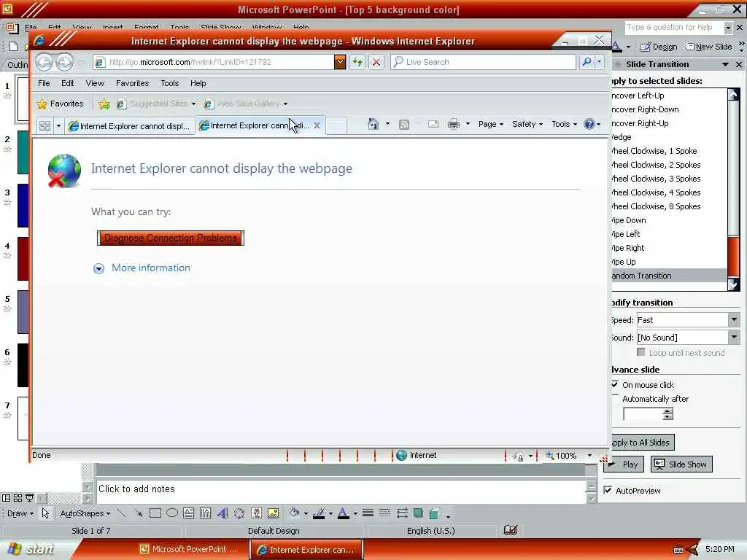Click the IE Print icon
The image size is (747, 560).
pos(454,125)
